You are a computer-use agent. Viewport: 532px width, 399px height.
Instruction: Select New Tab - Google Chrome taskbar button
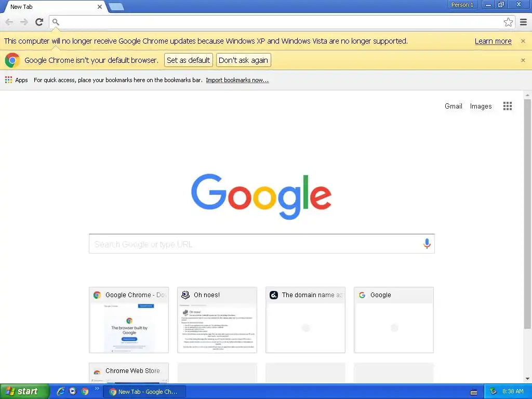coord(144,392)
